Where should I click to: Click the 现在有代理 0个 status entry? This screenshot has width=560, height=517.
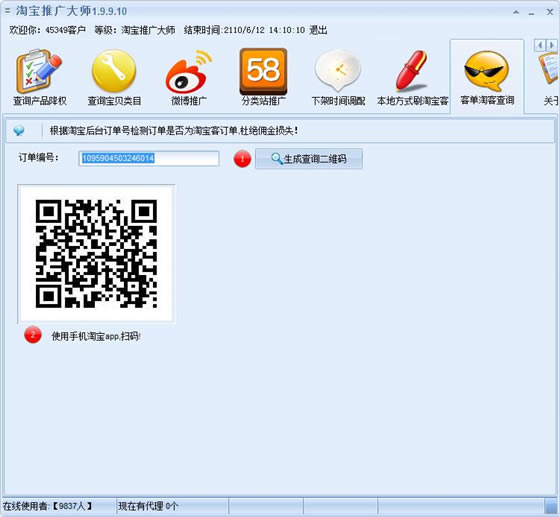coord(148,506)
